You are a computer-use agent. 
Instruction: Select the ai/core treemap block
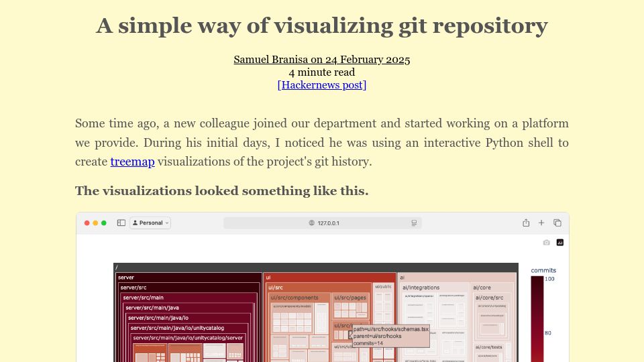[492, 288]
